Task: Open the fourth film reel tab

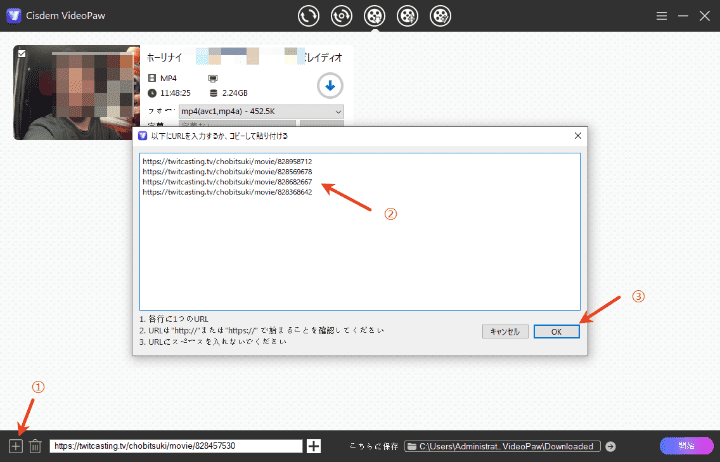Action: (x=407, y=16)
